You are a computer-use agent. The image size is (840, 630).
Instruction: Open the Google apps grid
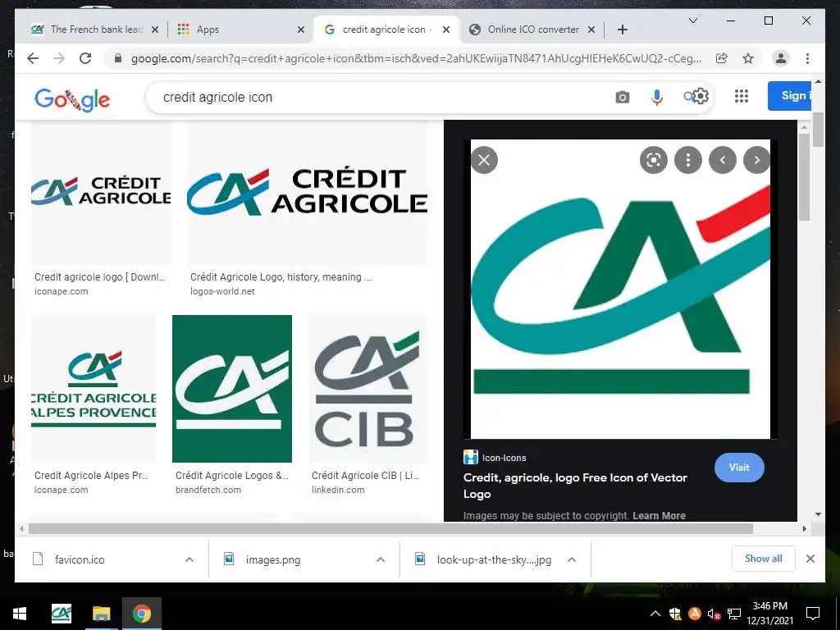(742, 97)
